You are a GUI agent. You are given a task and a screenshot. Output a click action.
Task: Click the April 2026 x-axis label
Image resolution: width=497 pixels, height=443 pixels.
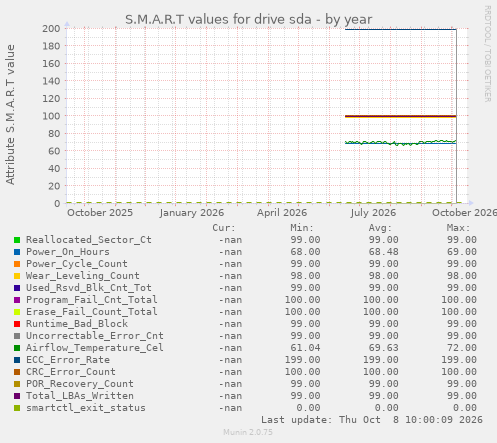coord(282,213)
